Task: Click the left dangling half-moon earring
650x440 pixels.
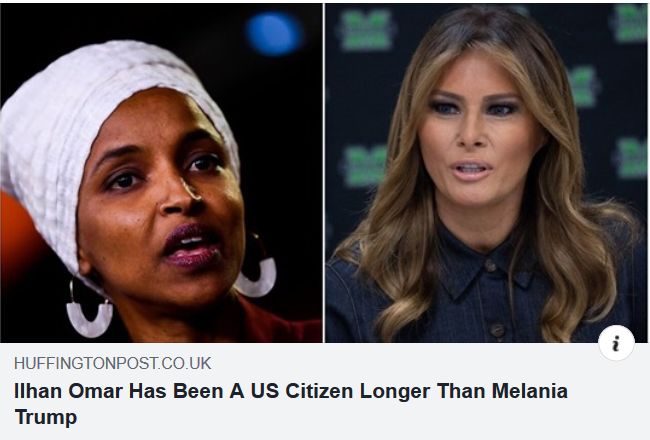Action: point(89,309)
